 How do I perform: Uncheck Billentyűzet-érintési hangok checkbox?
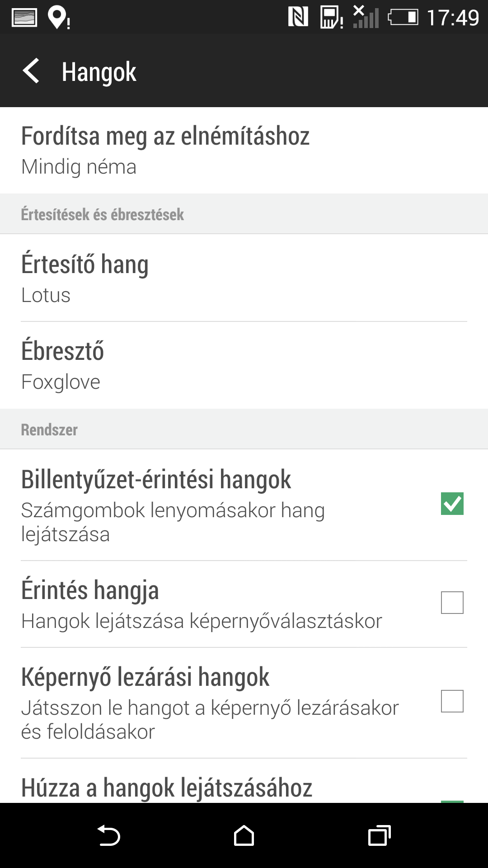[452, 504]
